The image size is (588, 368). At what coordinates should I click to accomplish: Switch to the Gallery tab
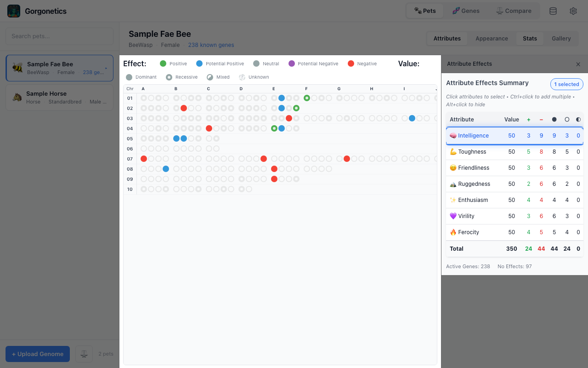pyautogui.click(x=560, y=38)
